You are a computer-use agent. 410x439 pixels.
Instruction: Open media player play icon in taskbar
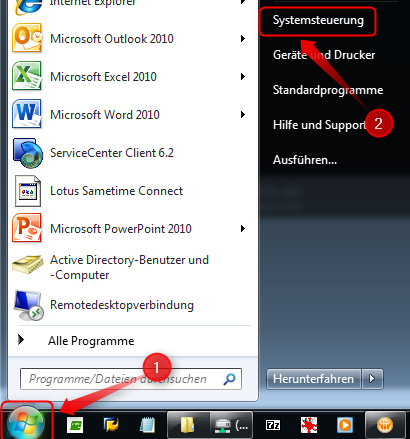pos(345,425)
